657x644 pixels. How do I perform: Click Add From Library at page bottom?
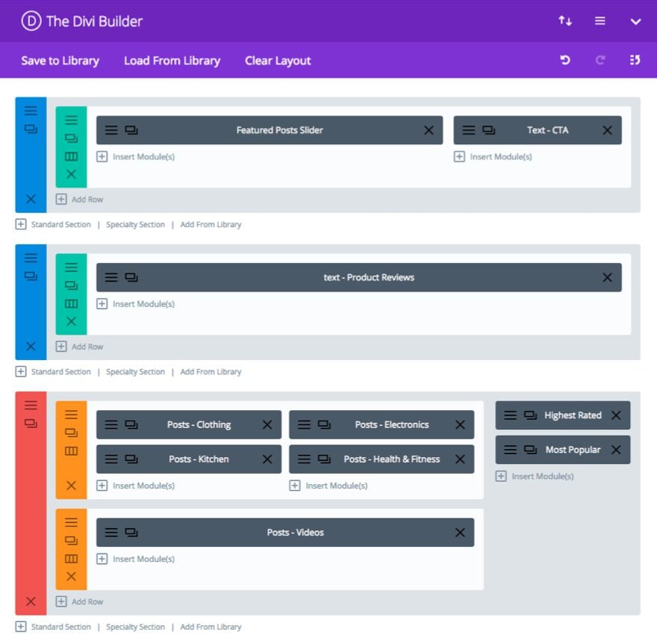(x=211, y=627)
